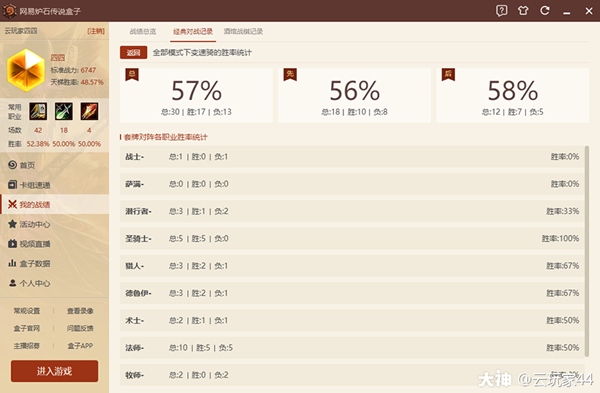Open 盒子APP link
The width and height of the screenshot is (600, 393).
[x=80, y=346]
